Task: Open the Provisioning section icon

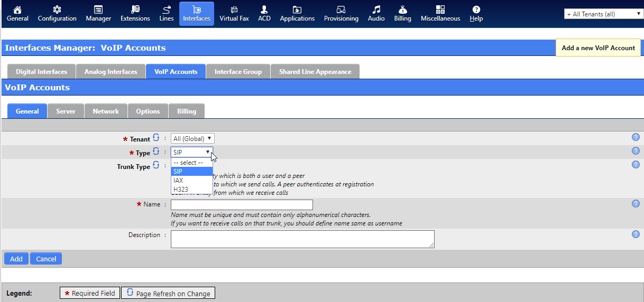Action: (x=341, y=10)
